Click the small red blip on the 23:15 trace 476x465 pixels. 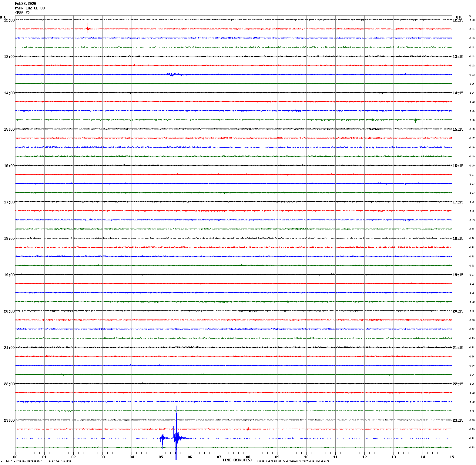coord(248,429)
